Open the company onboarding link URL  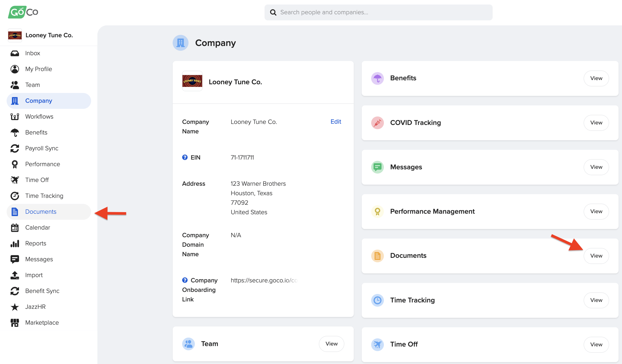264,280
